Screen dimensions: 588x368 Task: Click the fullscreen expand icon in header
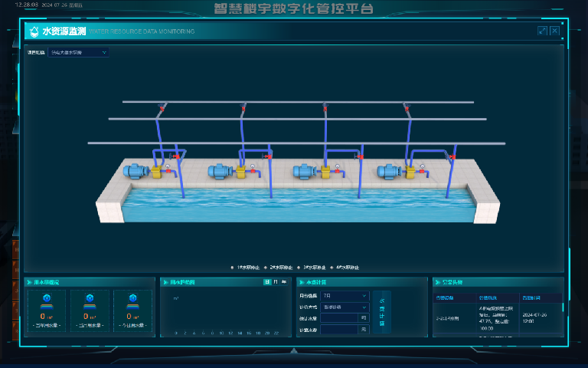[542, 31]
